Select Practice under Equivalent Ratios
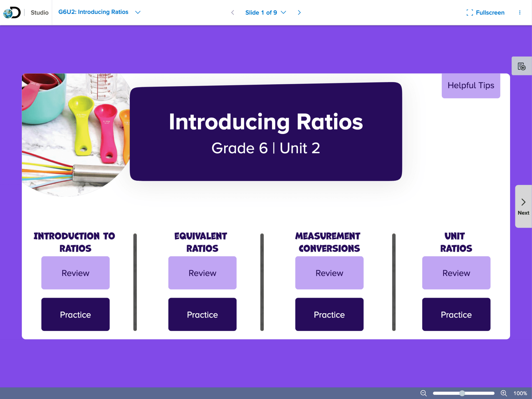This screenshot has width=532, height=399. (x=202, y=314)
